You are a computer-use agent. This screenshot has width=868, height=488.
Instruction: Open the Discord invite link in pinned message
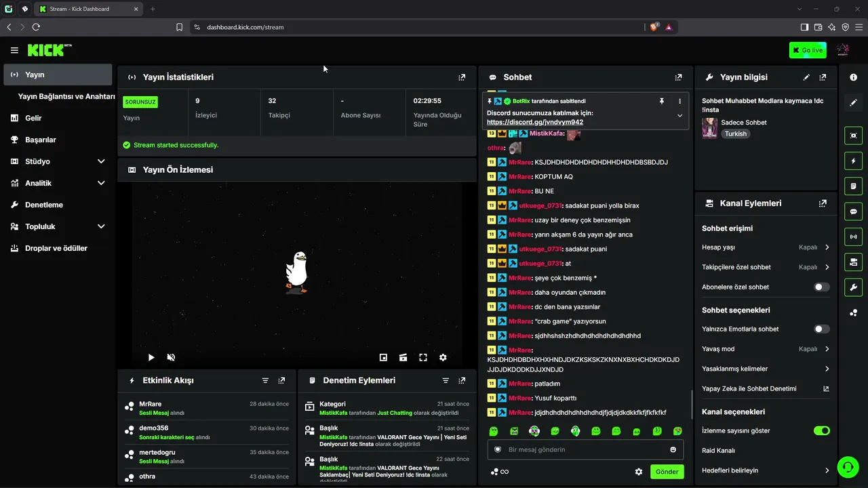coord(534,123)
